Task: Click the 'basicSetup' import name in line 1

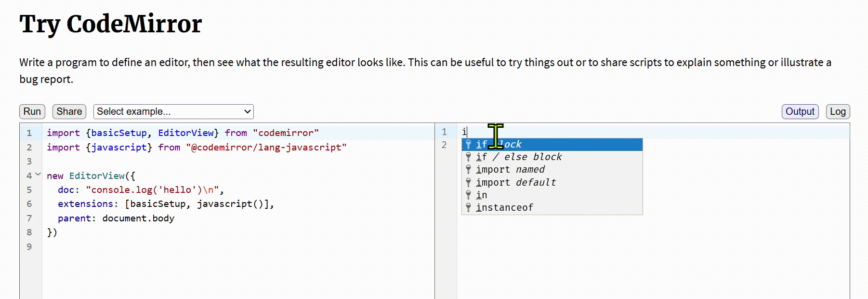Action: pyautogui.click(x=119, y=133)
